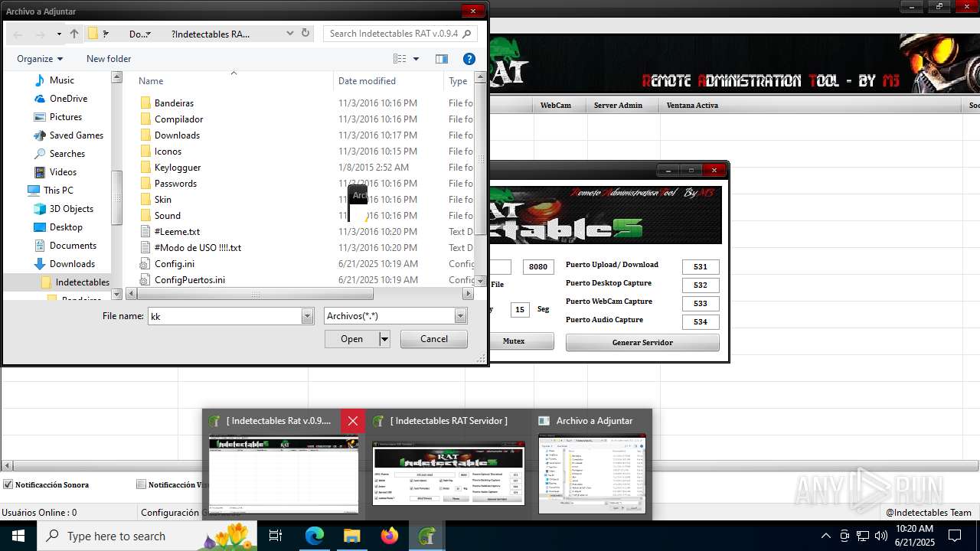Select the Config.ini file

click(x=175, y=263)
